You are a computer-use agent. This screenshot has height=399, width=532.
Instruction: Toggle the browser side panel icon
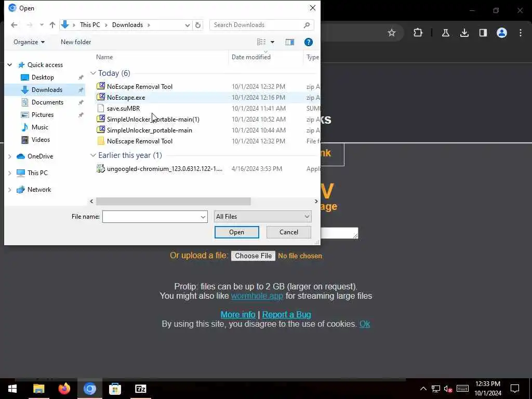pos(483,33)
